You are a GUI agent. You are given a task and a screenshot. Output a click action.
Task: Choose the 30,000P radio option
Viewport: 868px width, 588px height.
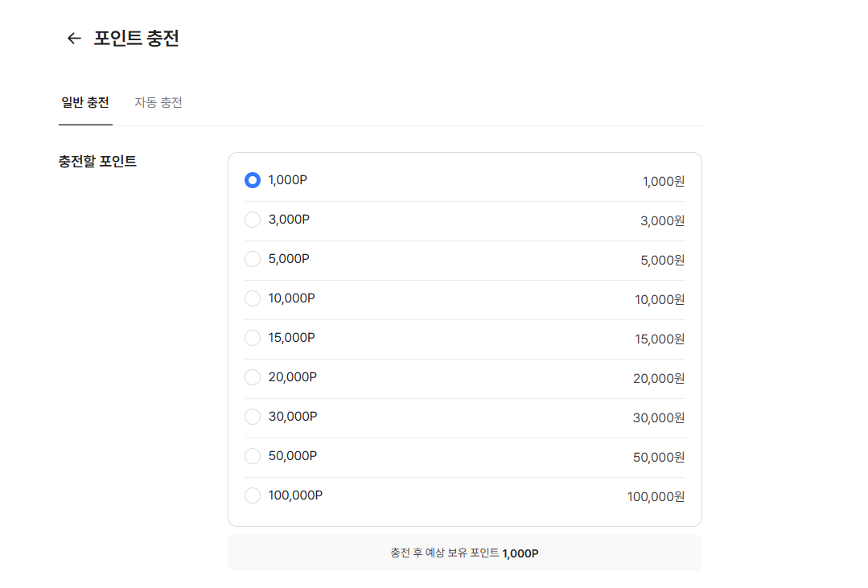253,417
